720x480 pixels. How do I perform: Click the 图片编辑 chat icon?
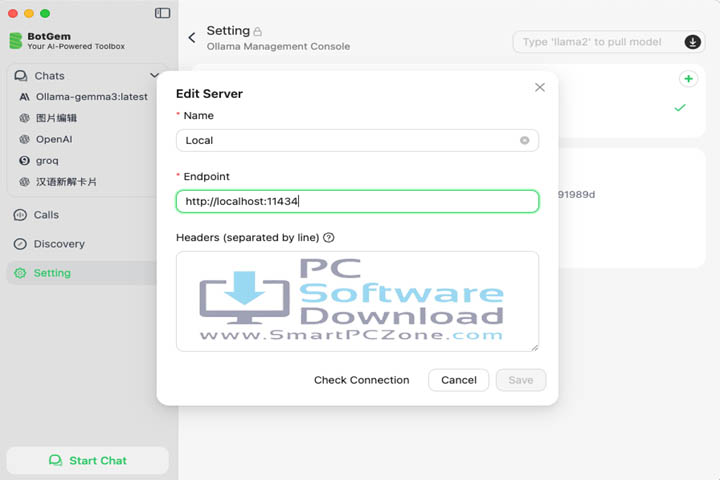pyautogui.click(x=24, y=118)
